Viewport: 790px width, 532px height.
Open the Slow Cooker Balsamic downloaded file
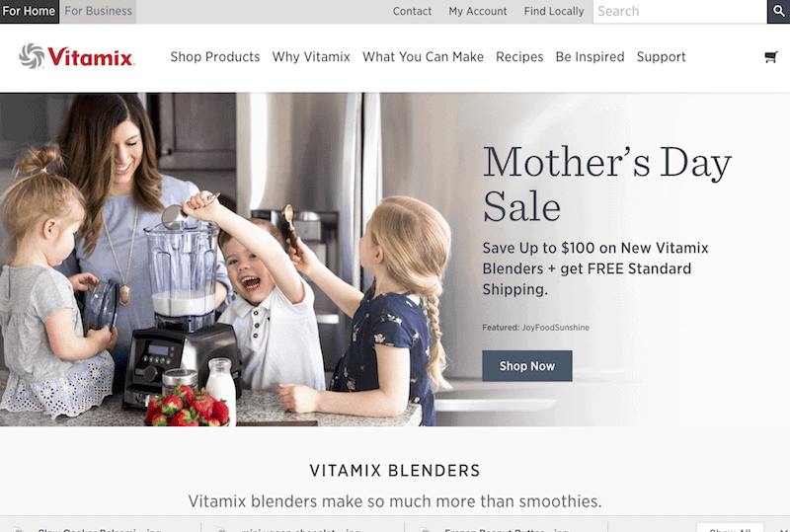[100, 529]
